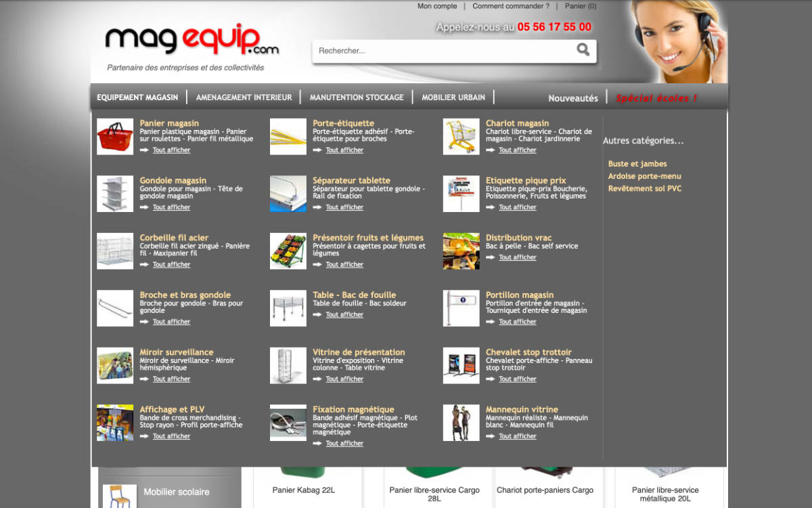Select the EQUIPEMENT MAGASIN menu item
Viewport: 812px width, 508px height.
[x=137, y=97]
